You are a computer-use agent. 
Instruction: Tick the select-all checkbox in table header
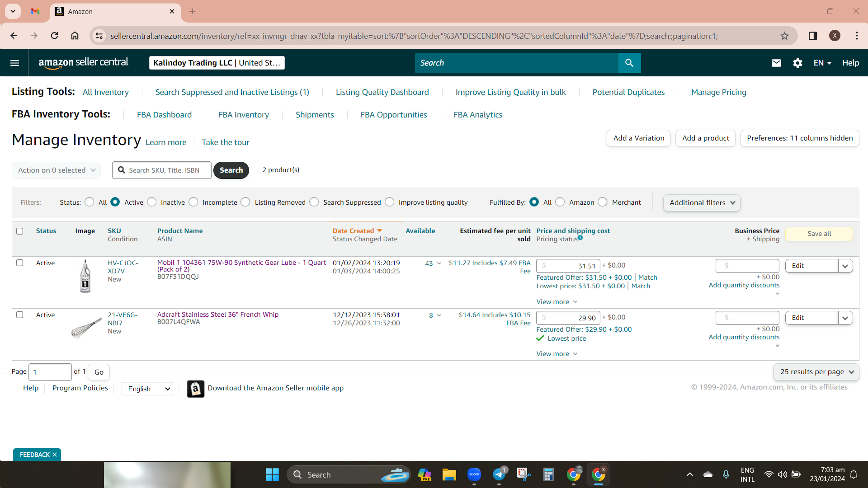20,231
